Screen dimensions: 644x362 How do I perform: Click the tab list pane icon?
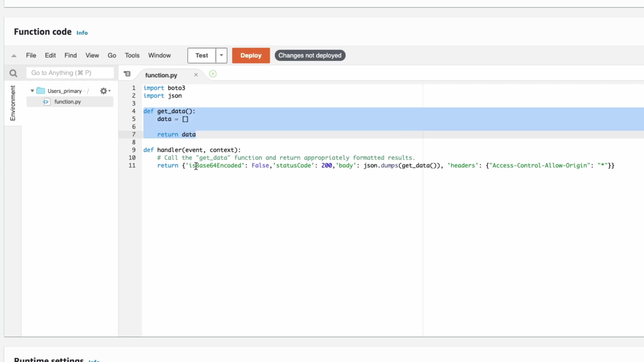127,74
